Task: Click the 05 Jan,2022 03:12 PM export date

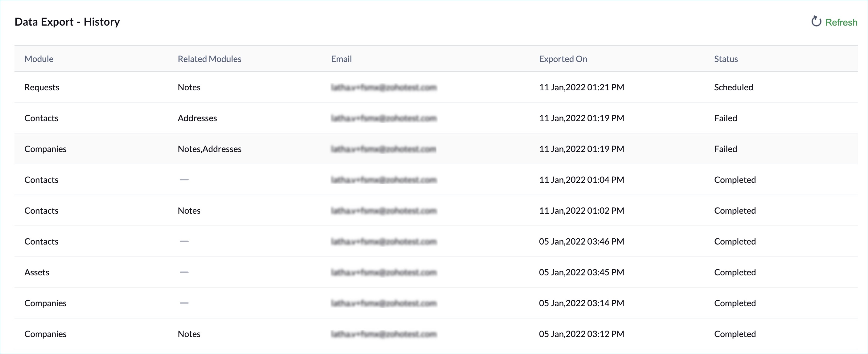Action: coord(581,334)
